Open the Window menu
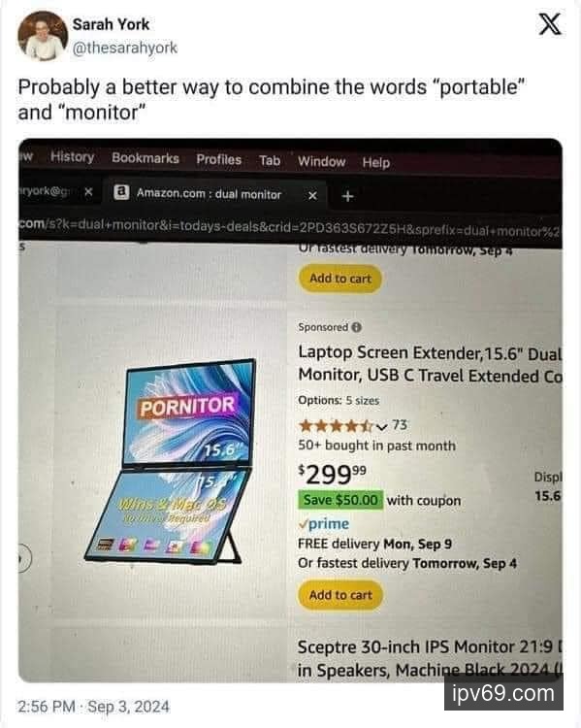The image size is (581, 728). point(322,161)
